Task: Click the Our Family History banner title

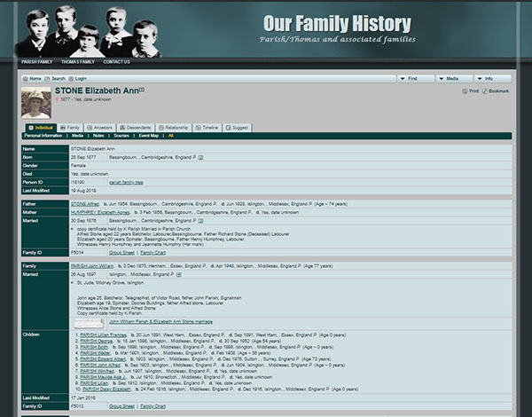Action: coord(337,23)
